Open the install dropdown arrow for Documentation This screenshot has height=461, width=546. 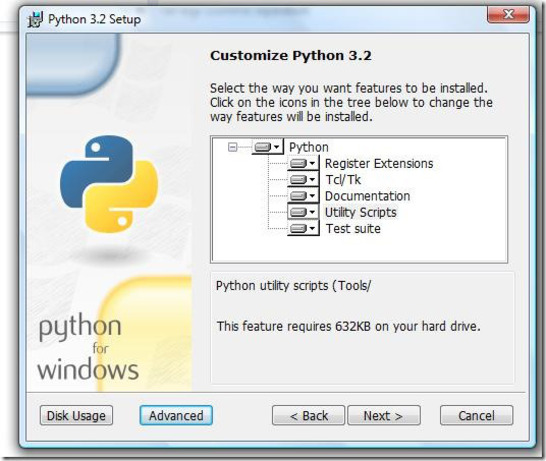[x=312, y=196]
